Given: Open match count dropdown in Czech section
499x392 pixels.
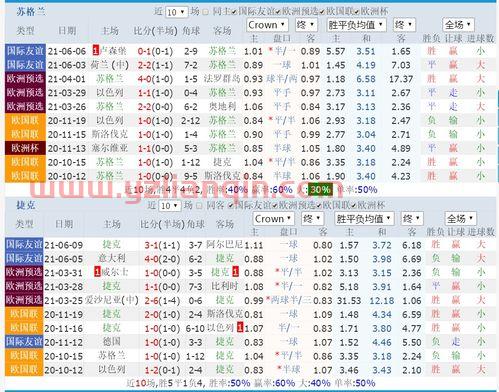Looking at the screenshot, I should [x=170, y=206].
